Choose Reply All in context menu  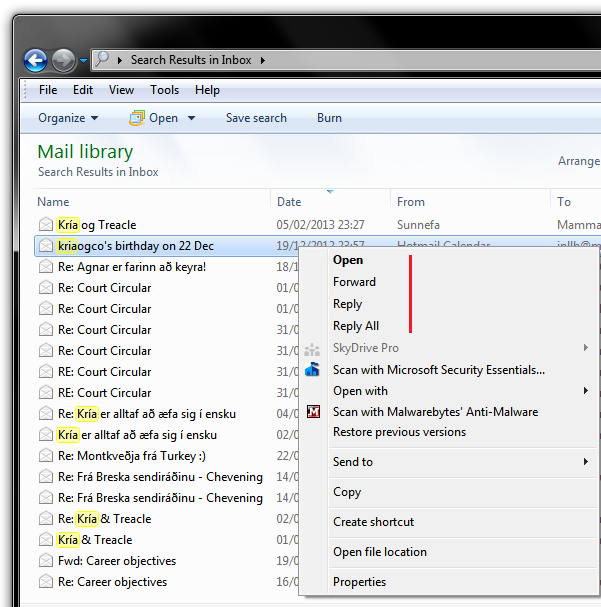click(x=356, y=326)
